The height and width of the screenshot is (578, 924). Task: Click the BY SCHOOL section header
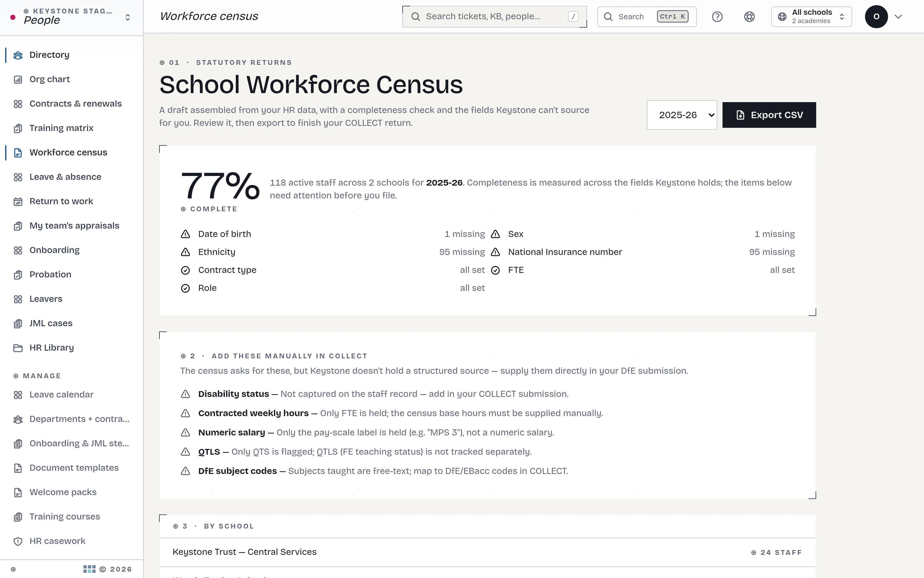pos(229,526)
